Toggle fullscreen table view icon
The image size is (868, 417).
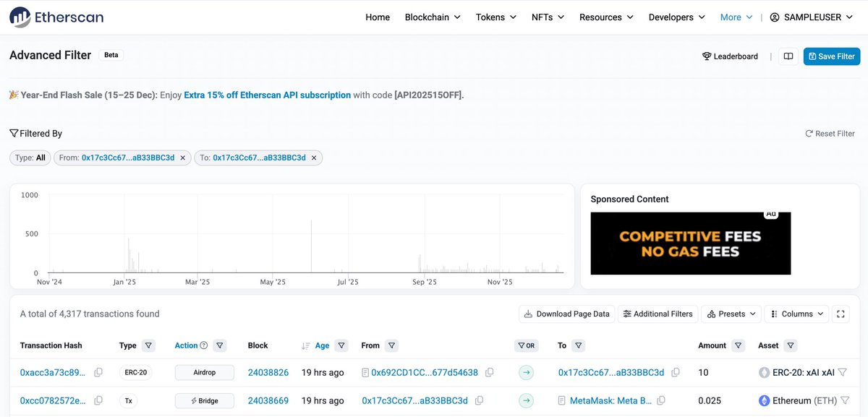(841, 314)
